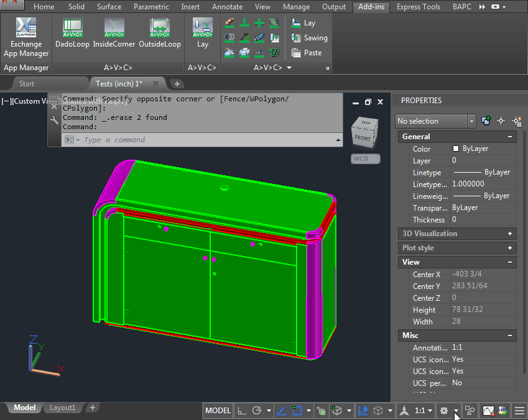The width and height of the screenshot is (528, 420).
Task: Click the FRONT face of the ViewCube
Action: coord(363,137)
